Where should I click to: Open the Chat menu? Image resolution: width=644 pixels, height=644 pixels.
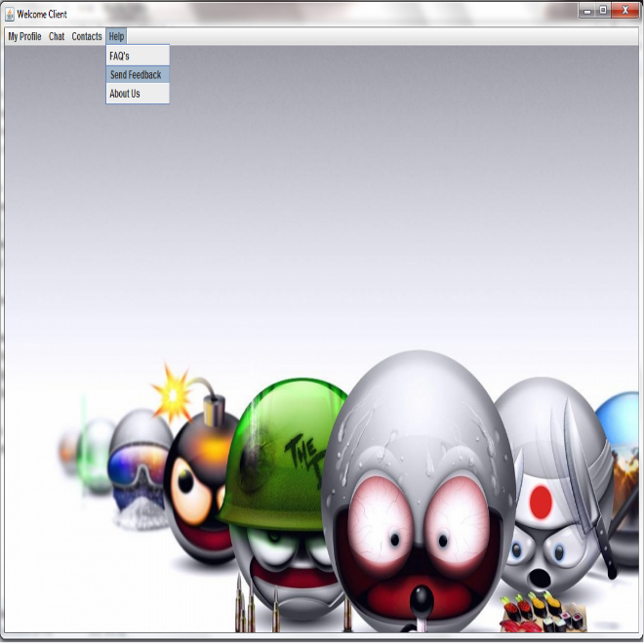[57, 36]
